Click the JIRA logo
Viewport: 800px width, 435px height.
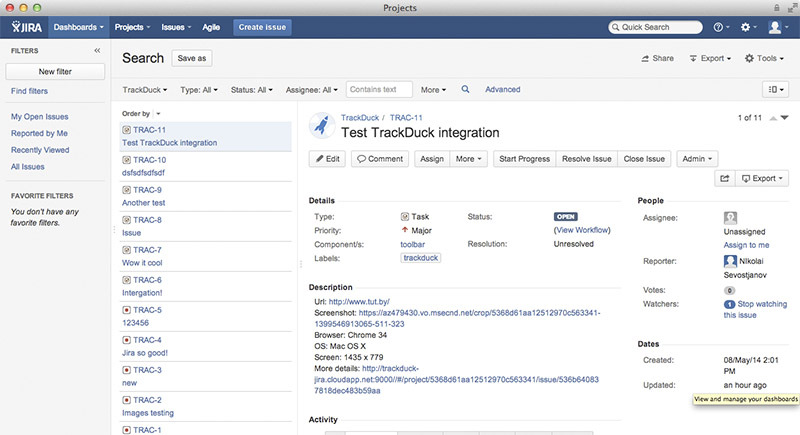(x=27, y=27)
